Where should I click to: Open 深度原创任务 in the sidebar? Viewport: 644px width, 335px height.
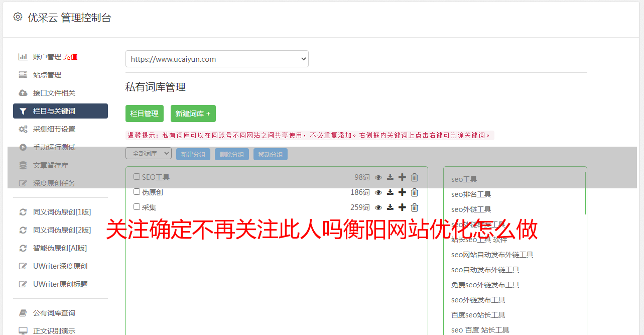click(54, 183)
